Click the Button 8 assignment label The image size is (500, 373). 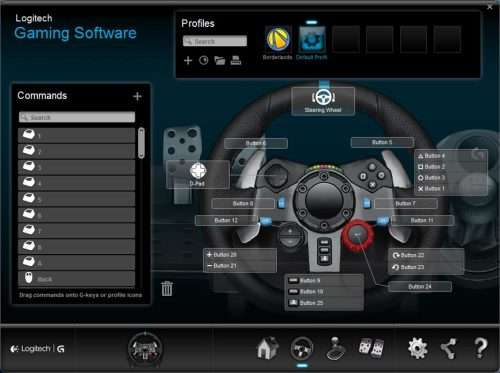coord(243,204)
